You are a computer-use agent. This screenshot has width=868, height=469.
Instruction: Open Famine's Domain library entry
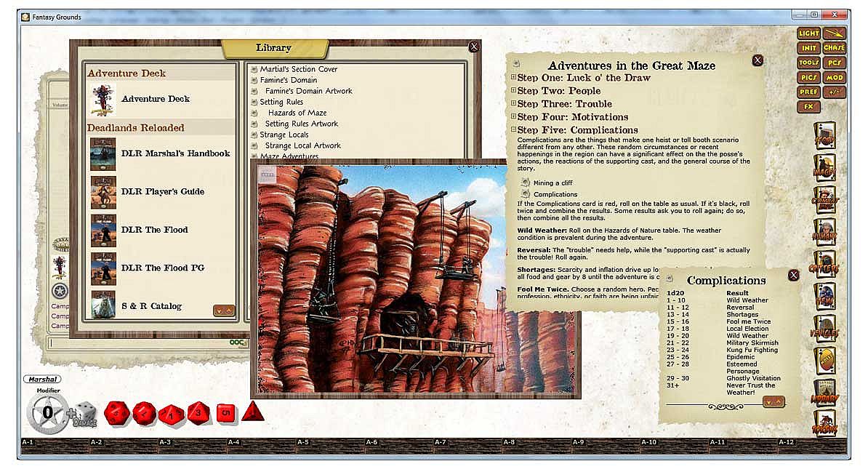pyautogui.click(x=289, y=80)
